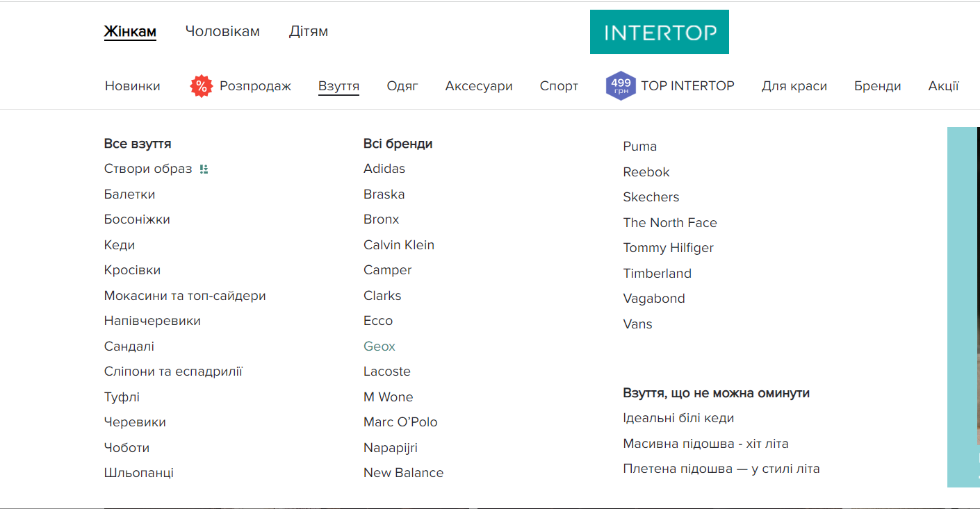Click the teal promo banner on the right

pyautogui.click(x=963, y=307)
